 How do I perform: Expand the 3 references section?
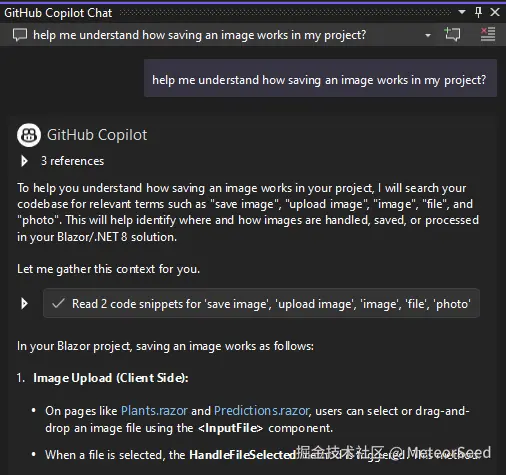click(x=24, y=161)
